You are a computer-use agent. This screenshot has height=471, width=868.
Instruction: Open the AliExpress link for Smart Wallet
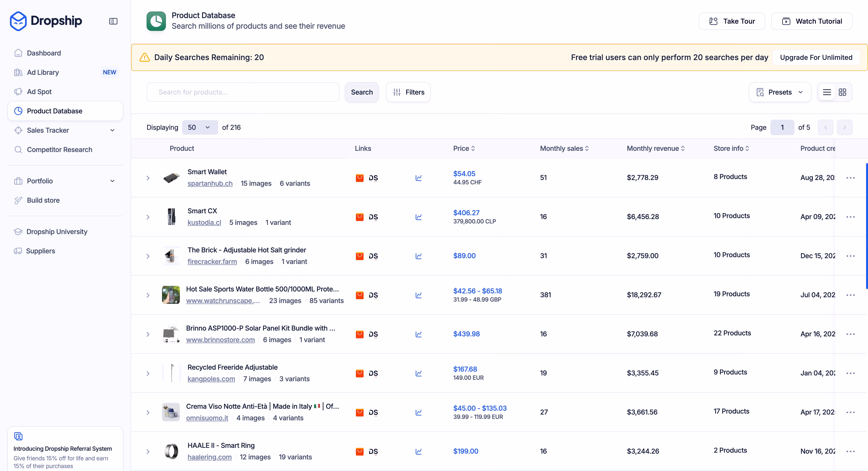coord(359,178)
